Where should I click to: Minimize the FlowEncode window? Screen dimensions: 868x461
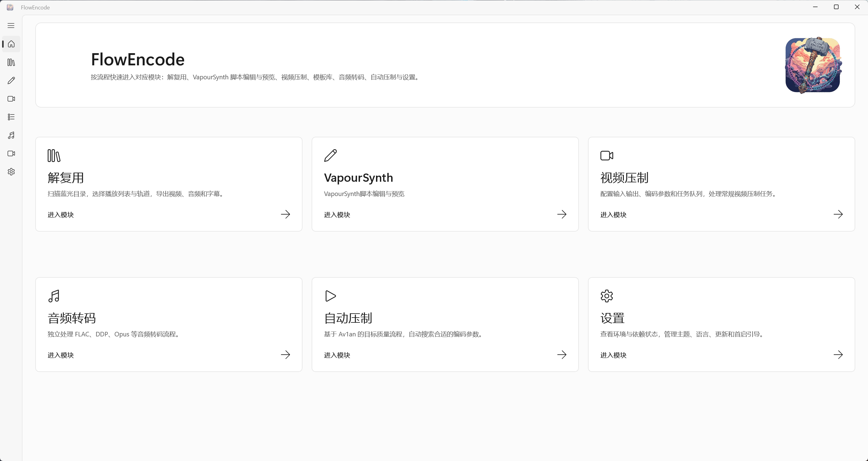815,7
